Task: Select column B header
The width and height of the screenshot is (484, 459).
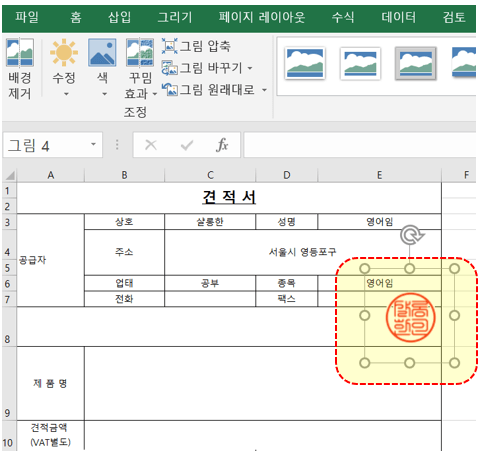Action: pos(124,175)
